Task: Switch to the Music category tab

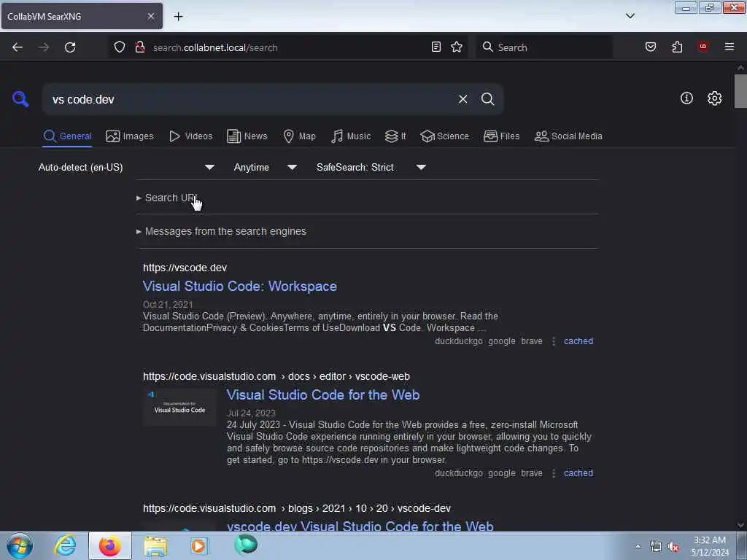Action: pyautogui.click(x=351, y=136)
